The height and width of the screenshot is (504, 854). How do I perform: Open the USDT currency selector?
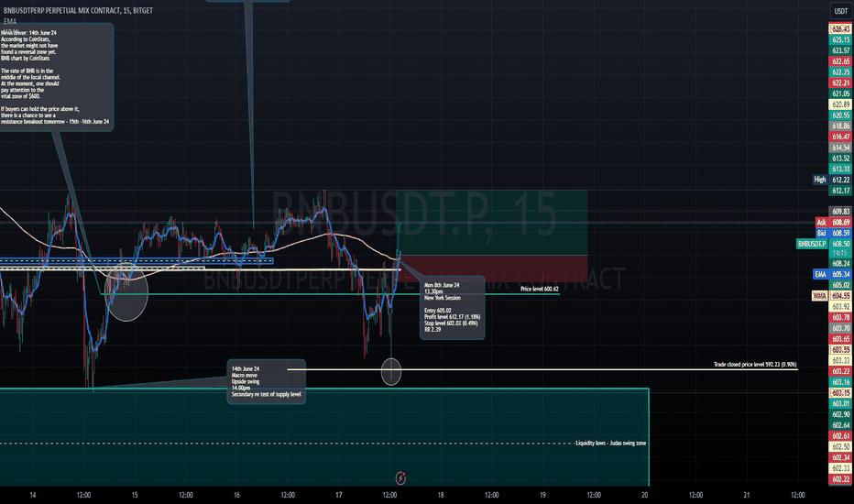point(841,11)
